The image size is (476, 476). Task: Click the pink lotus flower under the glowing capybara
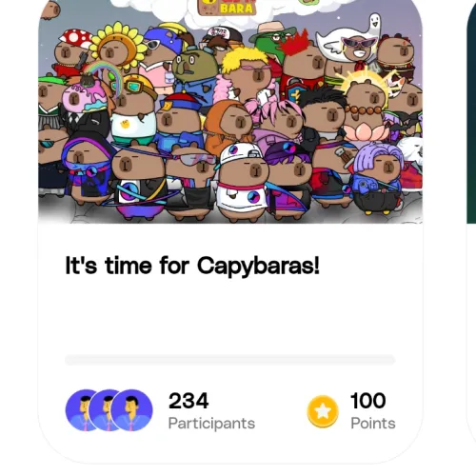click(365, 131)
